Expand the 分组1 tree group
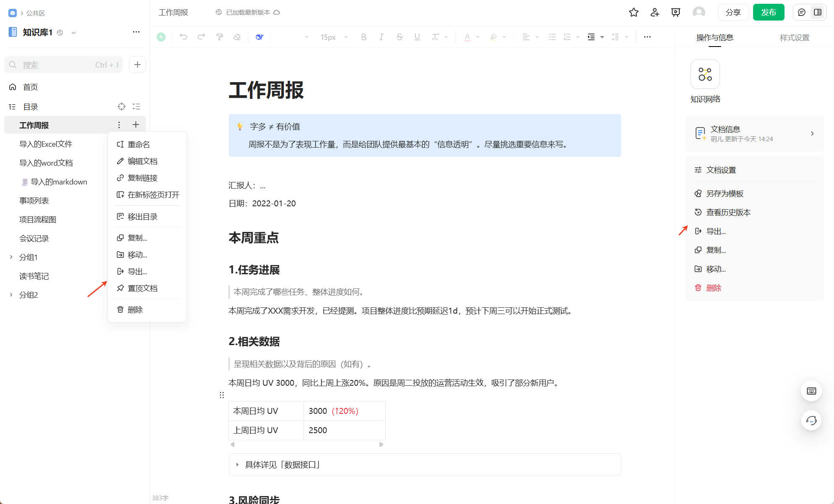Screen dimensions: 834x504 [11, 257]
